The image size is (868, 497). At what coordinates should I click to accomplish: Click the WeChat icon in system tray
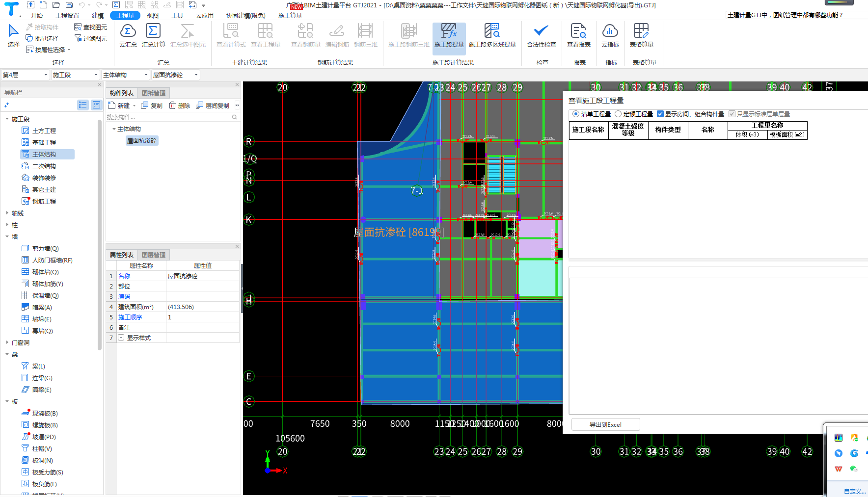[854, 469]
